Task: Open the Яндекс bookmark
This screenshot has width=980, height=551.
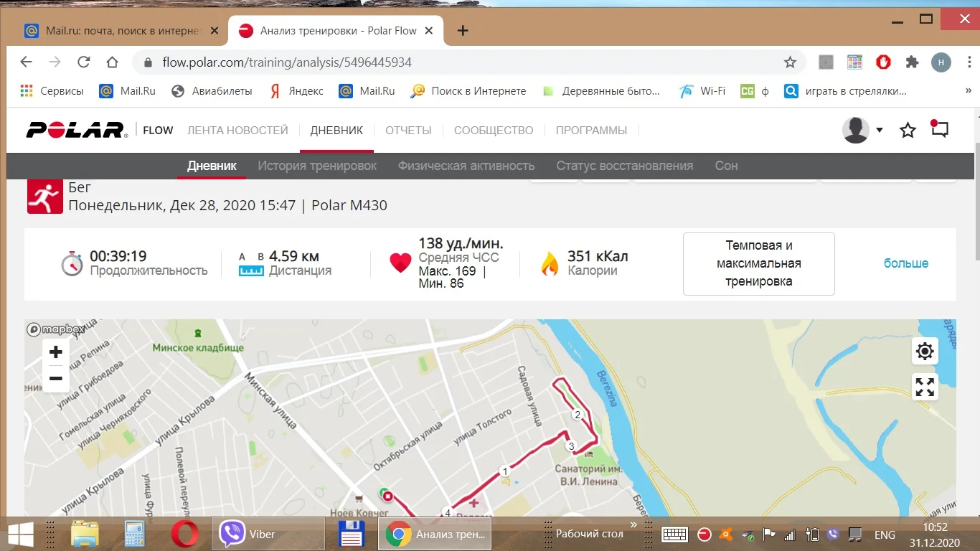Action: point(296,91)
